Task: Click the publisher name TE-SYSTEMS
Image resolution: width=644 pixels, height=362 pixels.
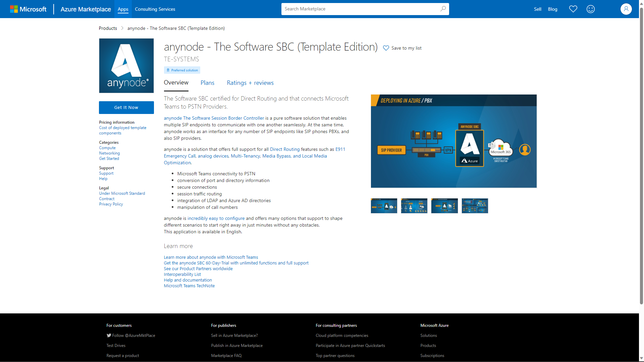Action: (x=181, y=59)
